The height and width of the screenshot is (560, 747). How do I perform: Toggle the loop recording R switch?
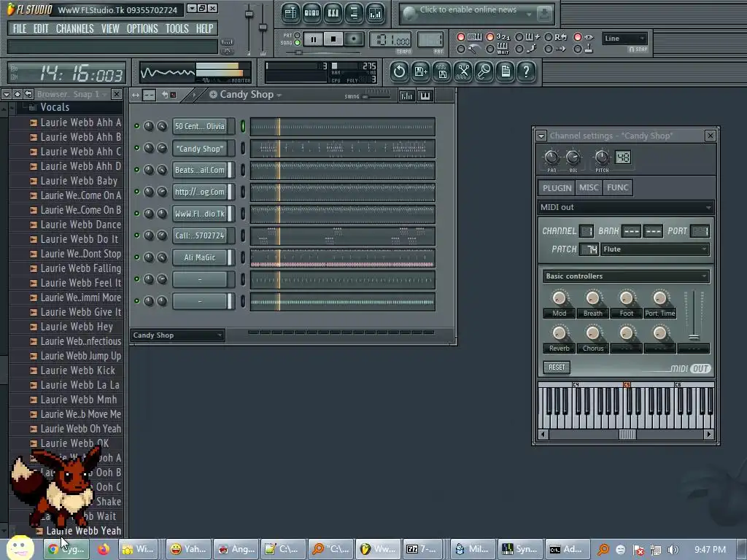[549, 37]
